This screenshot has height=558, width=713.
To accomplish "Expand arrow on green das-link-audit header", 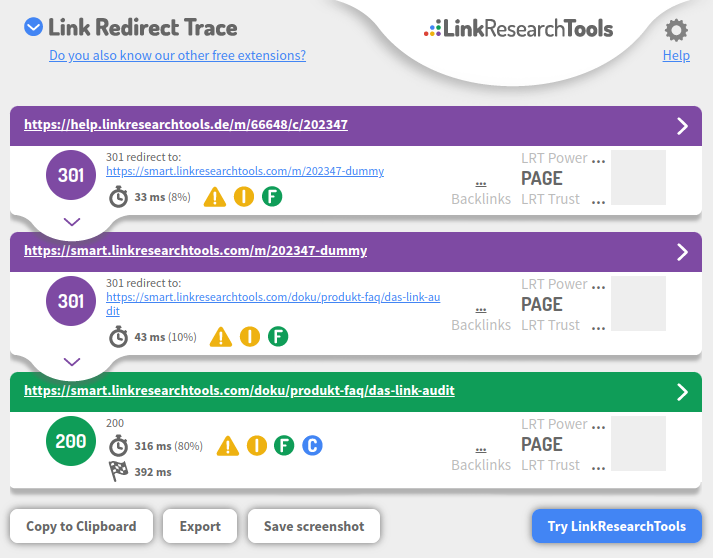I will click(682, 392).
